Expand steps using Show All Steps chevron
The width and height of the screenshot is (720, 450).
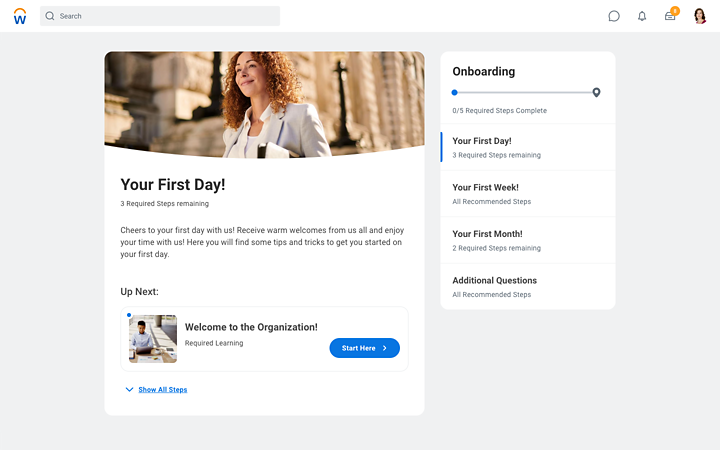[x=129, y=389]
